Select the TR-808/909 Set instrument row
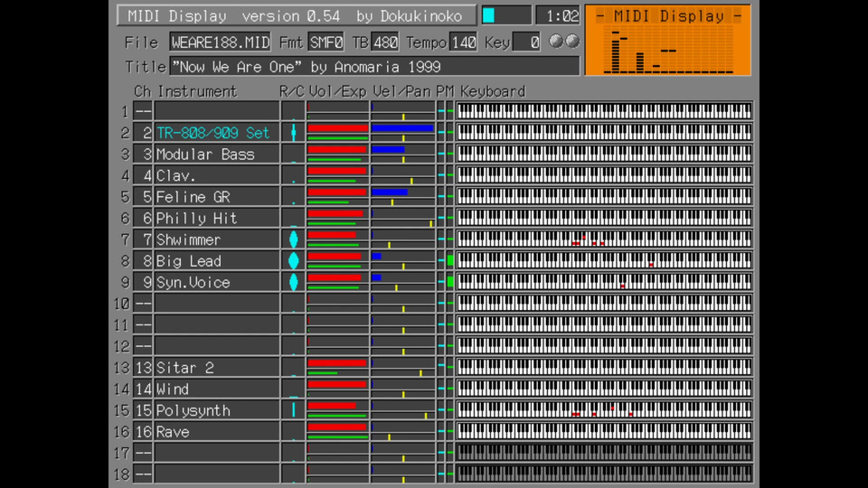The width and height of the screenshot is (868, 488). coord(212,133)
